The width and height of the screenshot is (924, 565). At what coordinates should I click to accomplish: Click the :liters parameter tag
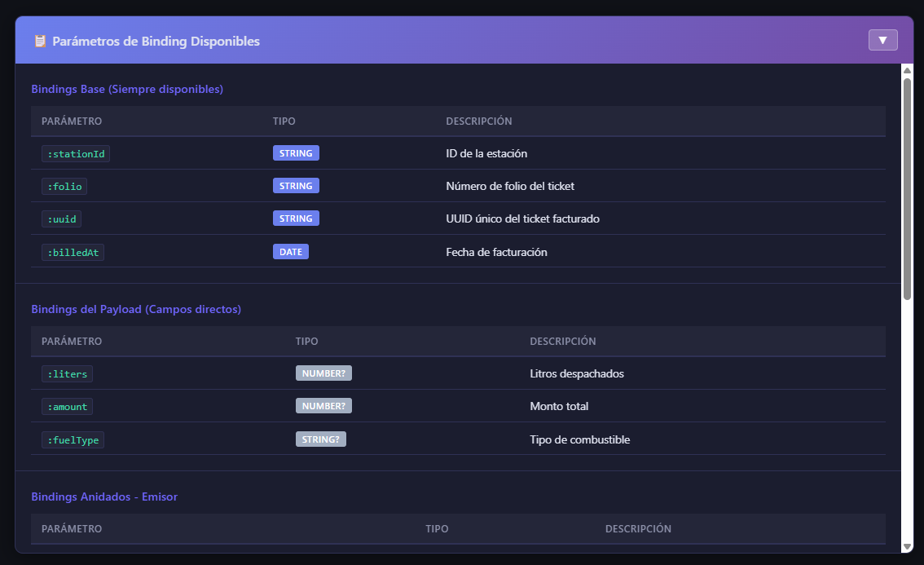tap(68, 374)
